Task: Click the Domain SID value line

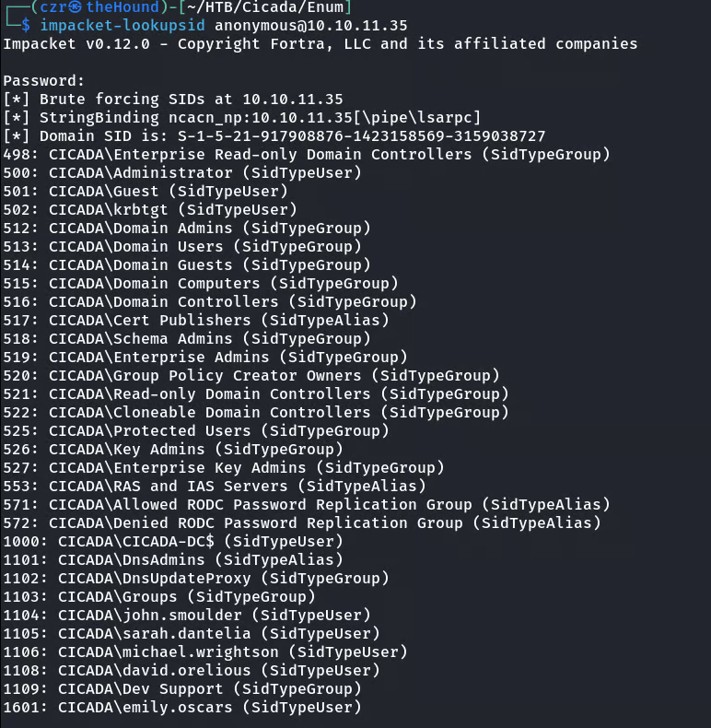Action: click(x=274, y=136)
